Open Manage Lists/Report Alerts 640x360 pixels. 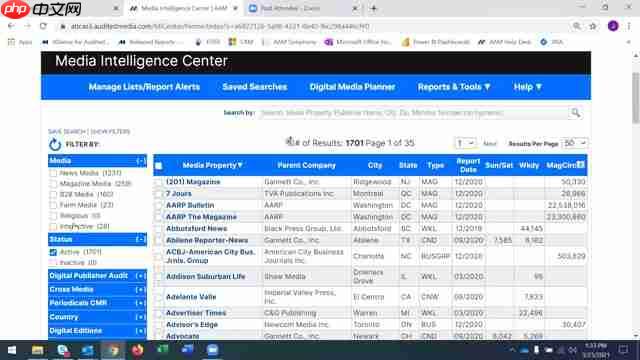[144, 87]
